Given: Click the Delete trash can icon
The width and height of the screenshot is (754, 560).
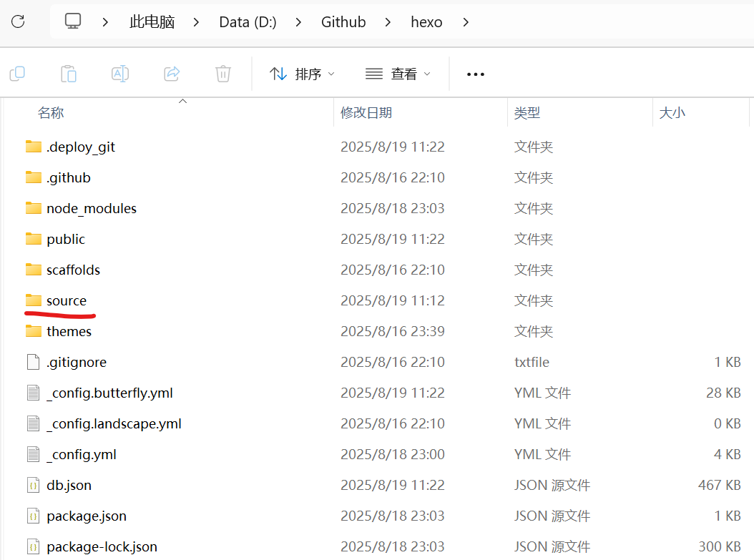Looking at the screenshot, I should click(223, 73).
